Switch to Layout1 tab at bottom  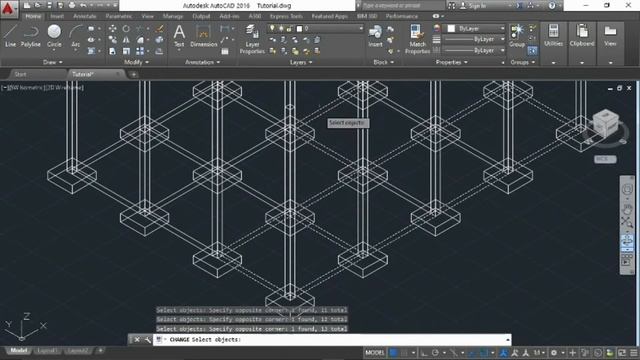tap(47, 351)
